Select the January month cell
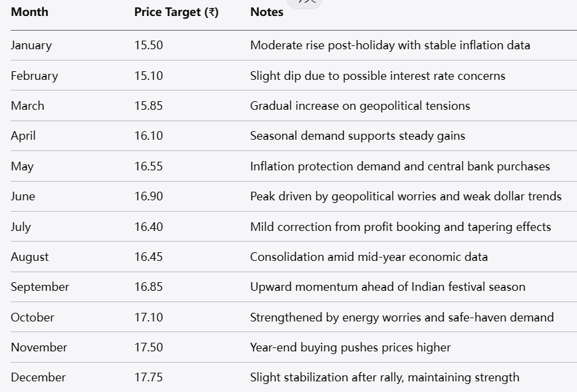Image resolution: width=577 pixels, height=392 pixels. tap(31, 45)
